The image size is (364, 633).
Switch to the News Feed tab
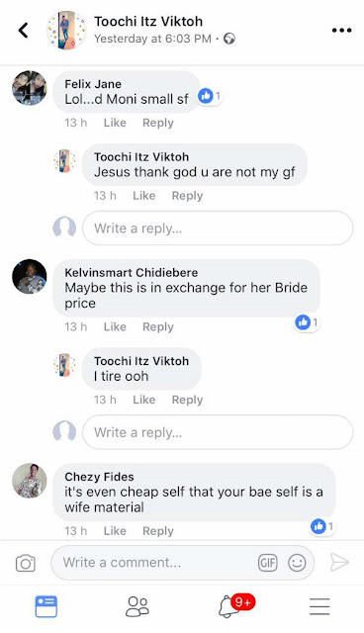[x=46, y=606]
